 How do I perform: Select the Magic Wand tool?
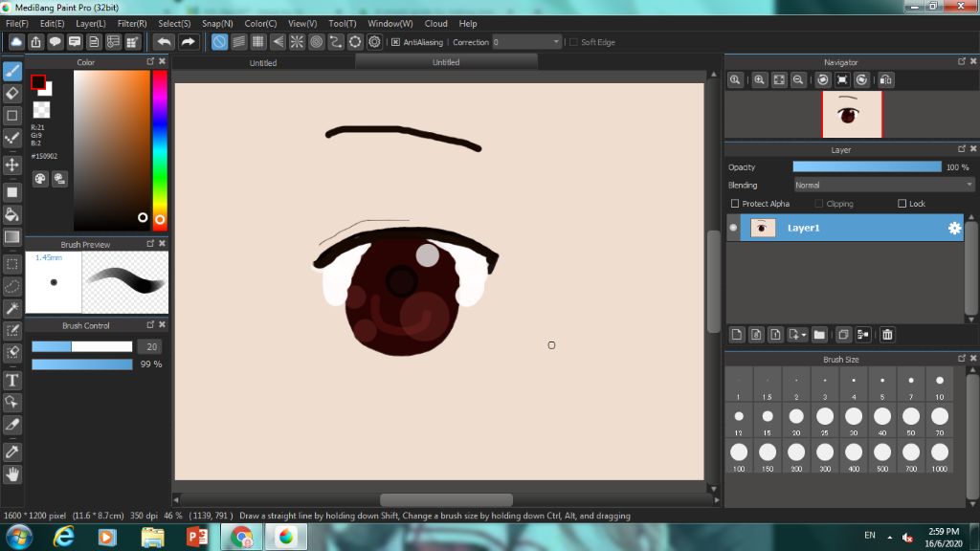(x=11, y=308)
